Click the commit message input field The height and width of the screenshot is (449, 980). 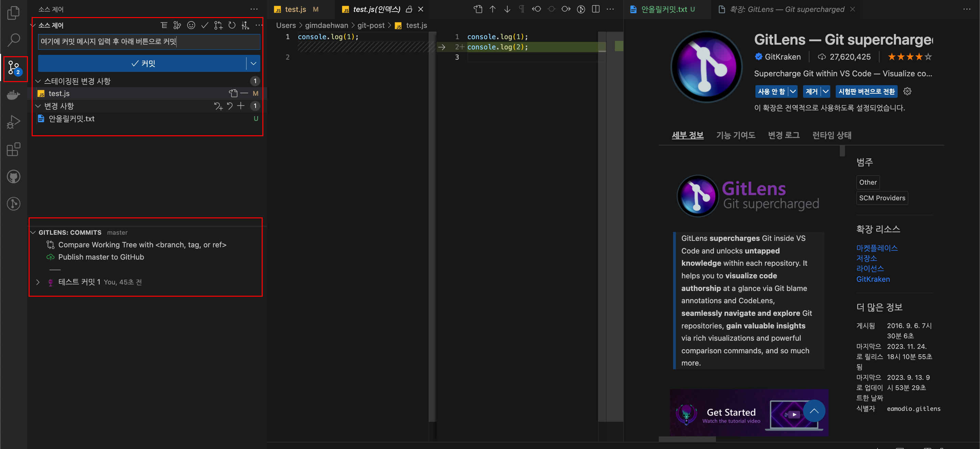coord(148,42)
